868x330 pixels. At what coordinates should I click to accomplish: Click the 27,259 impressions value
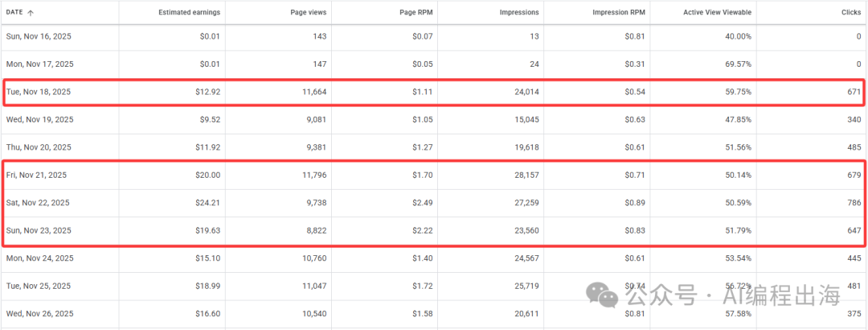[x=526, y=203]
